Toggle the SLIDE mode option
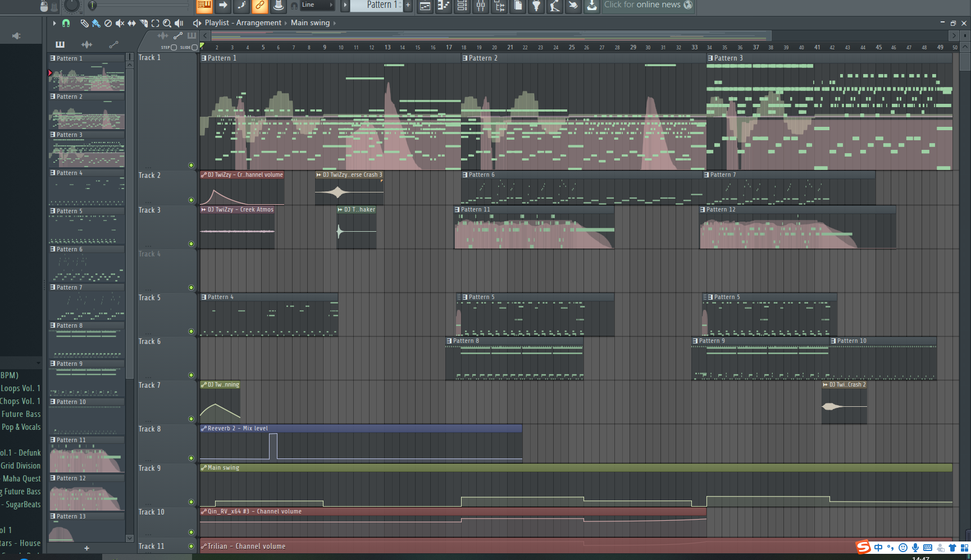This screenshot has height=560, width=971. 194,47
